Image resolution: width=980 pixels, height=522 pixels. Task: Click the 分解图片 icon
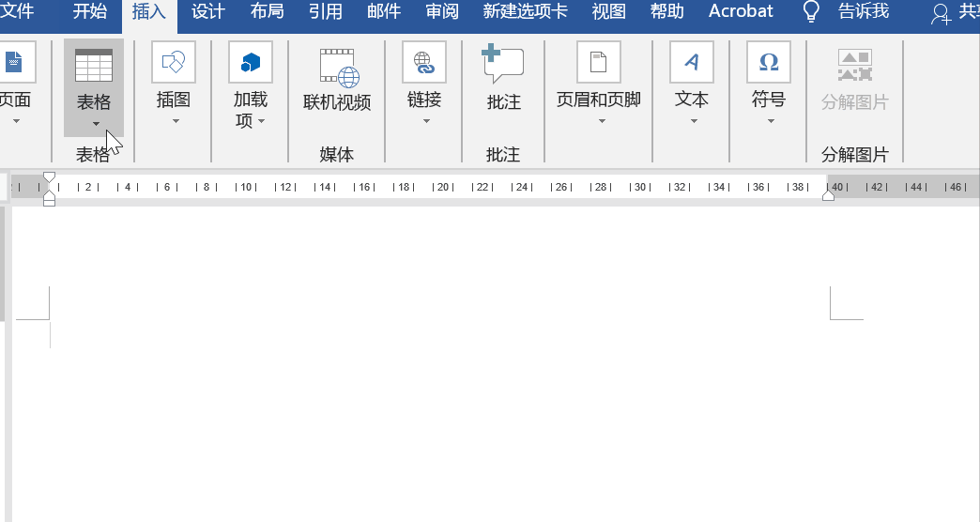click(x=854, y=66)
